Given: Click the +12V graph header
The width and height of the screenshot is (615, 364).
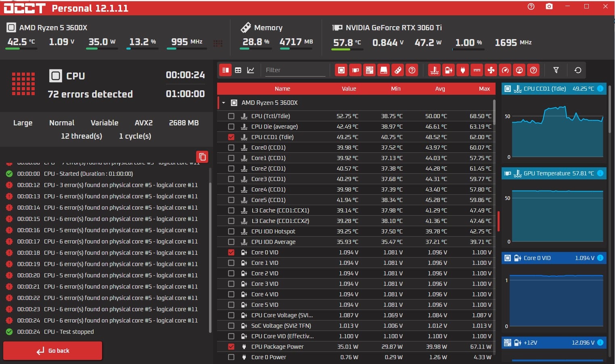Looking at the screenshot, I should pyautogui.click(x=554, y=343).
